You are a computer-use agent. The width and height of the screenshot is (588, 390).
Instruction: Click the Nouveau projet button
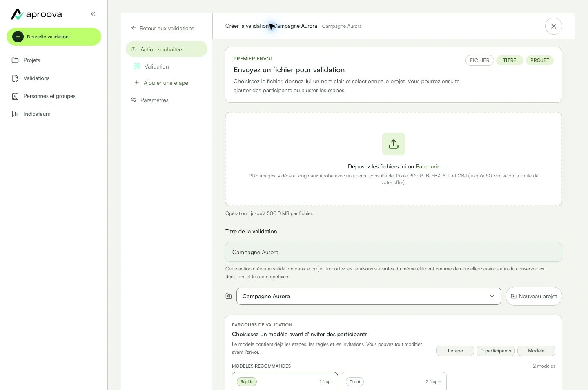(534, 296)
